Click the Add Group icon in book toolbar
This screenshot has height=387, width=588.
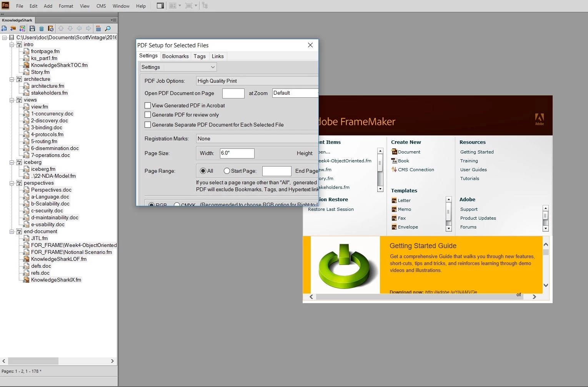click(22, 28)
